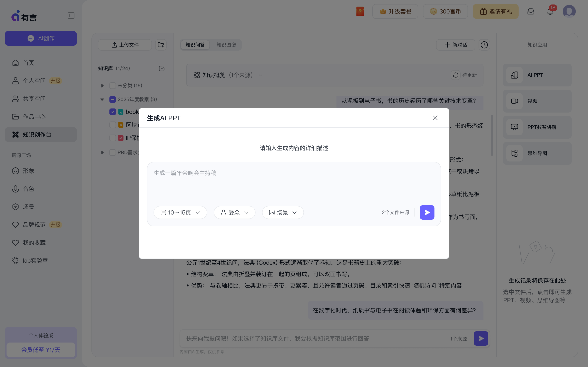Uncheck the book file in 2025年度教案

coord(112,112)
